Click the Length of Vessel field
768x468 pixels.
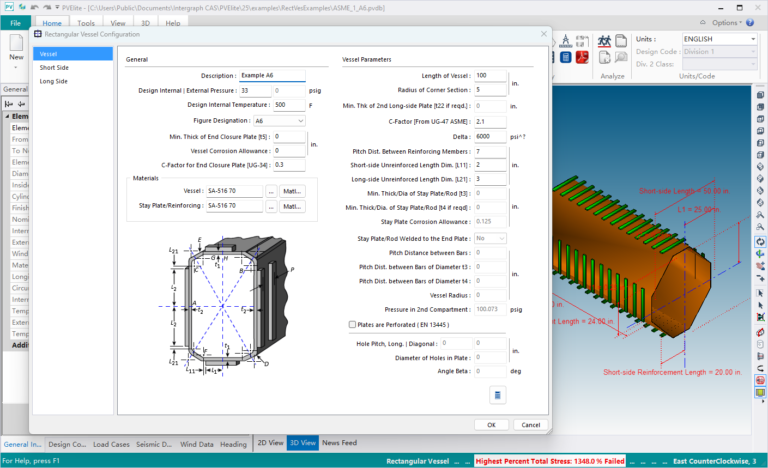[x=490, y=75]
